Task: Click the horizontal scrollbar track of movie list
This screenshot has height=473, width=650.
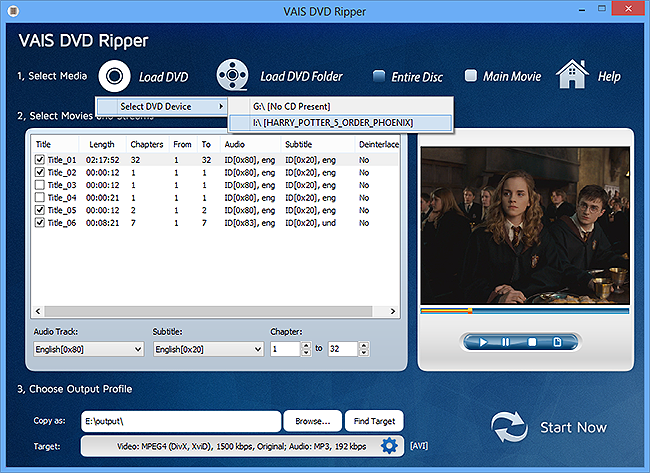Action: click(x=215, y=311)
